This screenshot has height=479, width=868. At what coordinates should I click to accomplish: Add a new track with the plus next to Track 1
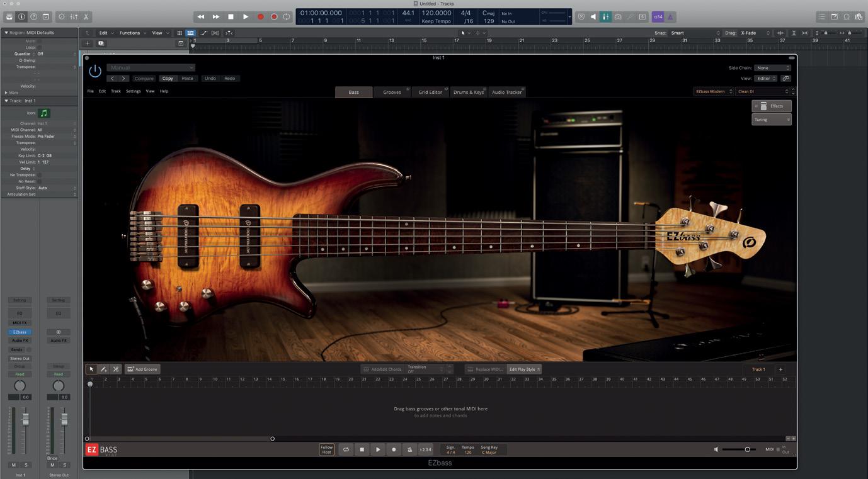[x=780, y=369]
